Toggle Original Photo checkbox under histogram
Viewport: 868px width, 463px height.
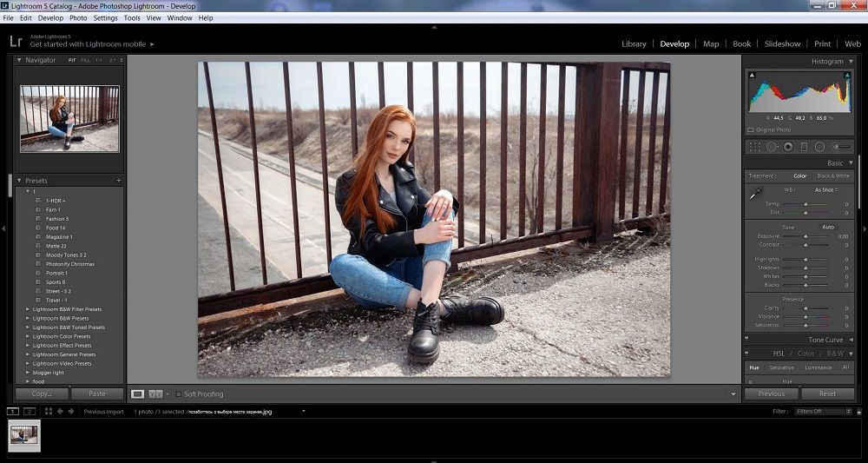click(x=750, y=130)
